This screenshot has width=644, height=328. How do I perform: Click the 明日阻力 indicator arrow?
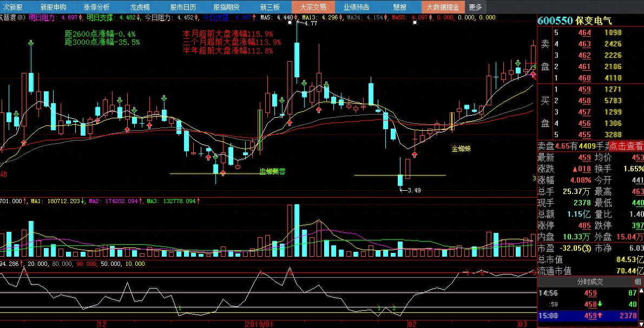pos(81,18)
